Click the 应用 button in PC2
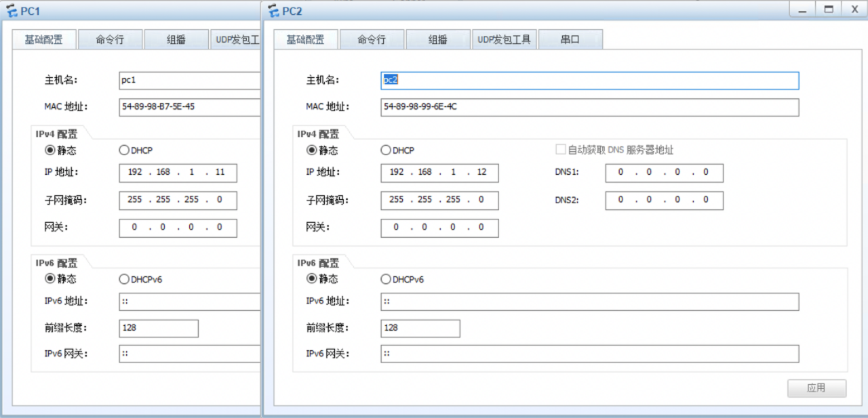868x418 pixels. point(816,388)
